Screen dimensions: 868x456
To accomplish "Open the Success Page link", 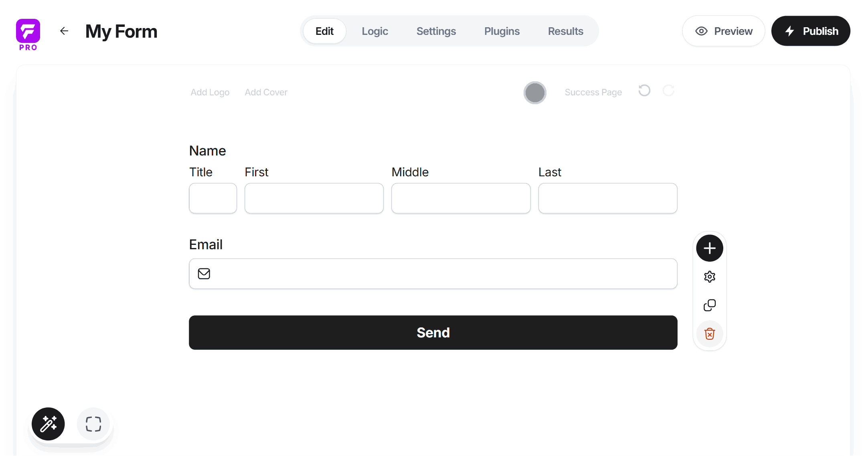I will (x=593, y=92).
